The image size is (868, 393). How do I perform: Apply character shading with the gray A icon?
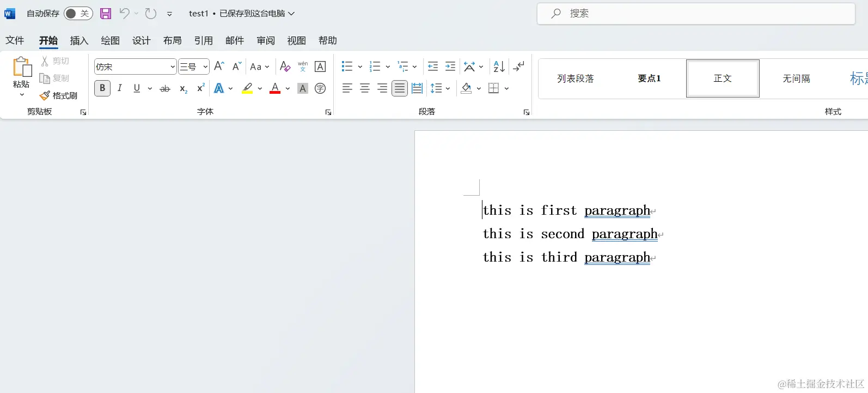(303, 88)
